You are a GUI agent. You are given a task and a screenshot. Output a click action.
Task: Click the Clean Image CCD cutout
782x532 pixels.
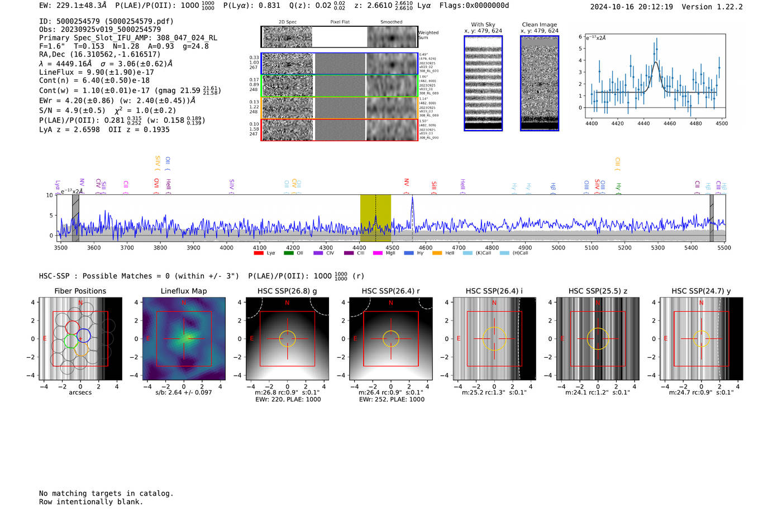540,83
